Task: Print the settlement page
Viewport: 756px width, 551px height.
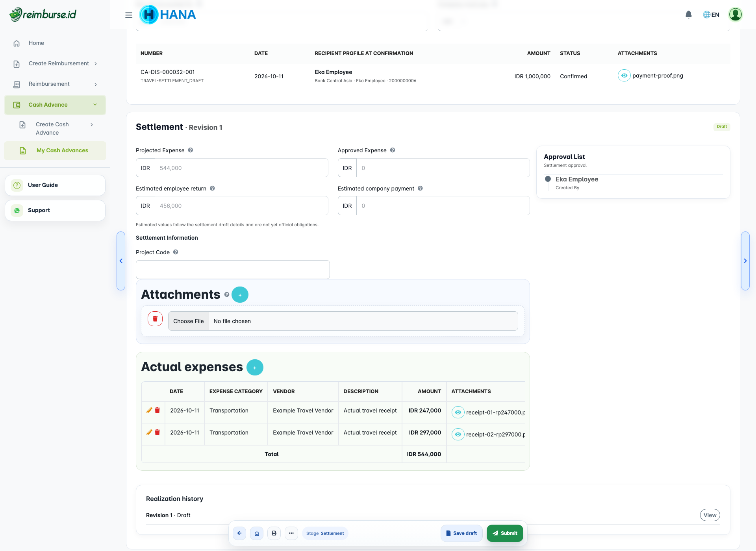Action: pyautogui.click(x=274, y=533)
